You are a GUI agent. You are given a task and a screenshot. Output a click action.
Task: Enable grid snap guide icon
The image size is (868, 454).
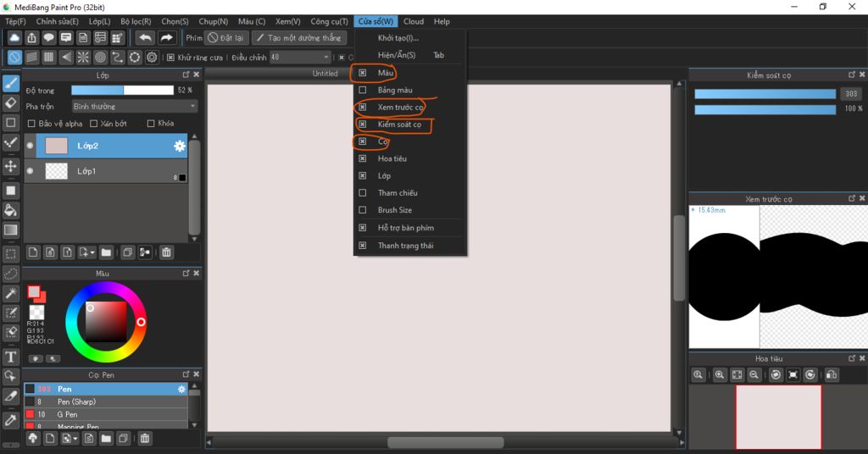48,57
